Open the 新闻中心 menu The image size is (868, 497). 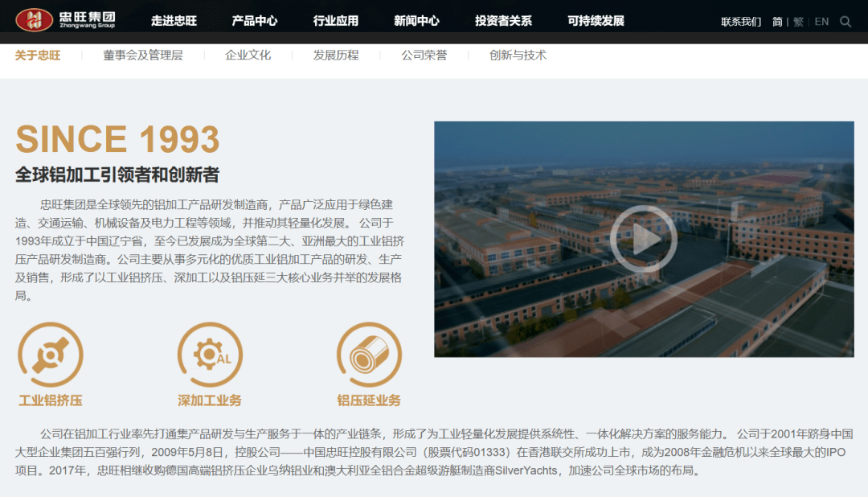(x=416, y=21)
